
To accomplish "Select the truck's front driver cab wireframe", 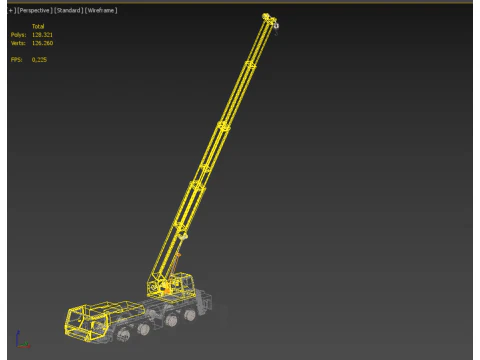I will tap(87, 324).
